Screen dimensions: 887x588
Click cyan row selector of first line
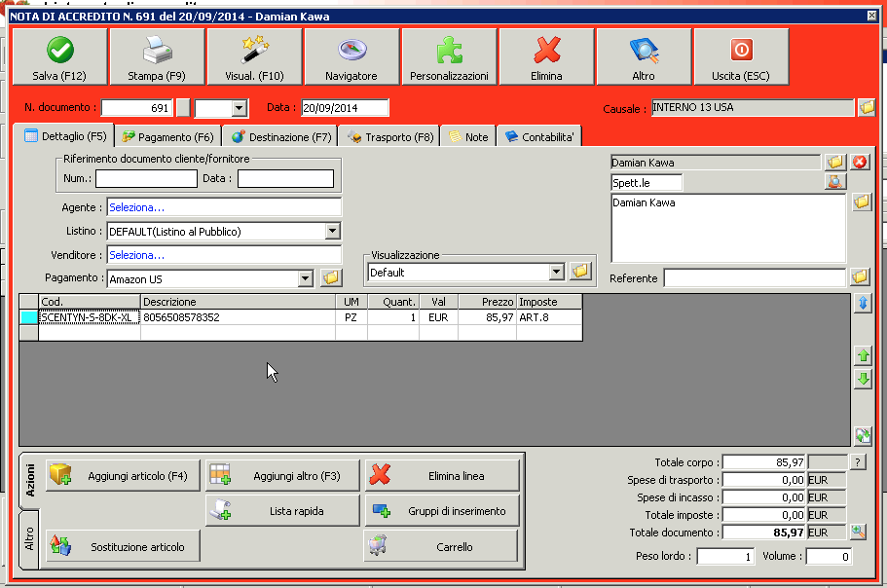[x=29, y=317]
